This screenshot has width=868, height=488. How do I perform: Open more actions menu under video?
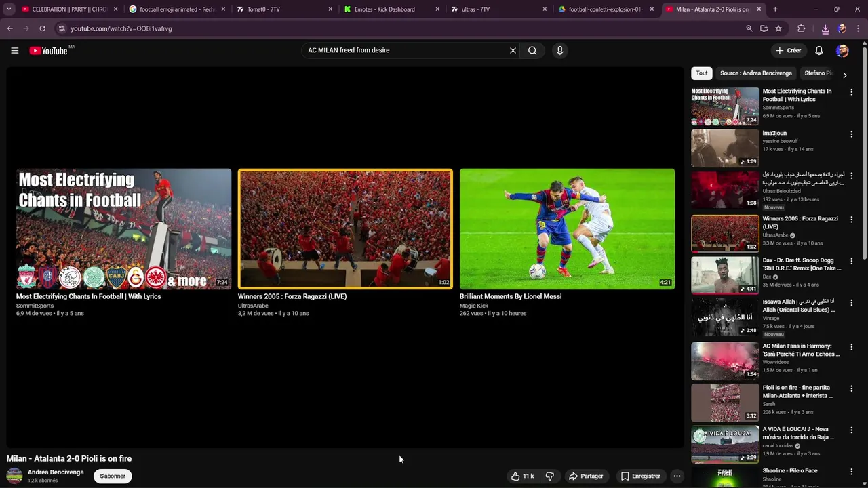[677, 476]
